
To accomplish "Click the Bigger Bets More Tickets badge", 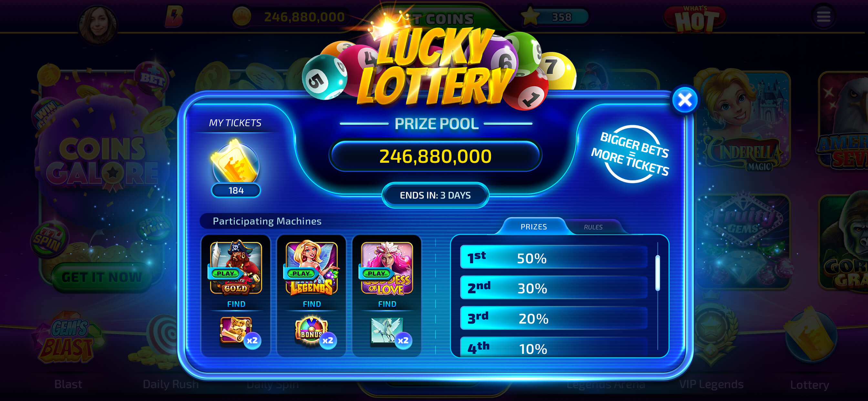I will click(630, 154).
